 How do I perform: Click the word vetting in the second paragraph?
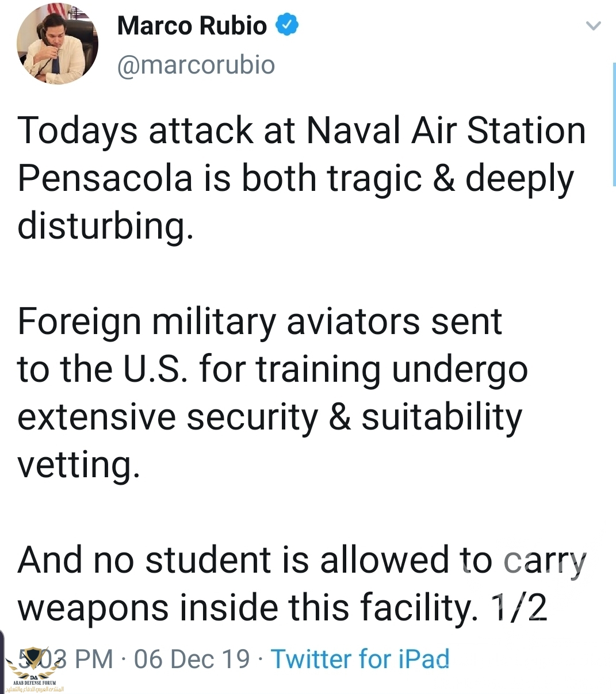tap(79, 464)
